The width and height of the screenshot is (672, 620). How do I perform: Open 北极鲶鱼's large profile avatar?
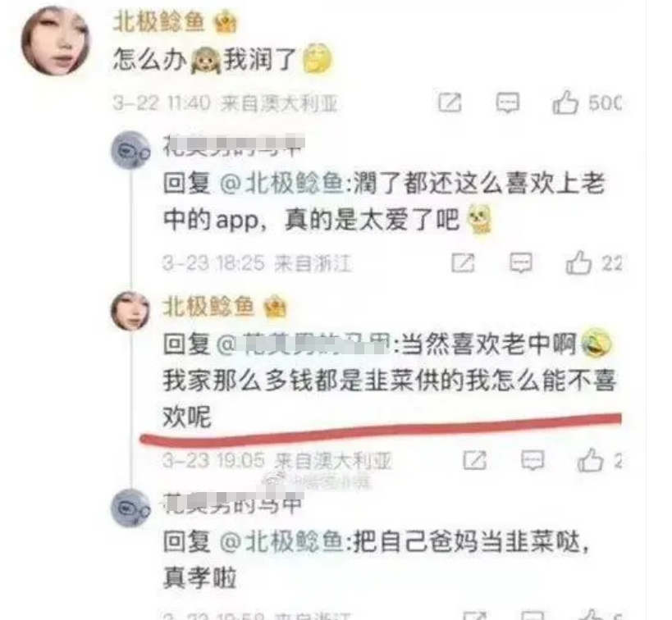(56, 41)
